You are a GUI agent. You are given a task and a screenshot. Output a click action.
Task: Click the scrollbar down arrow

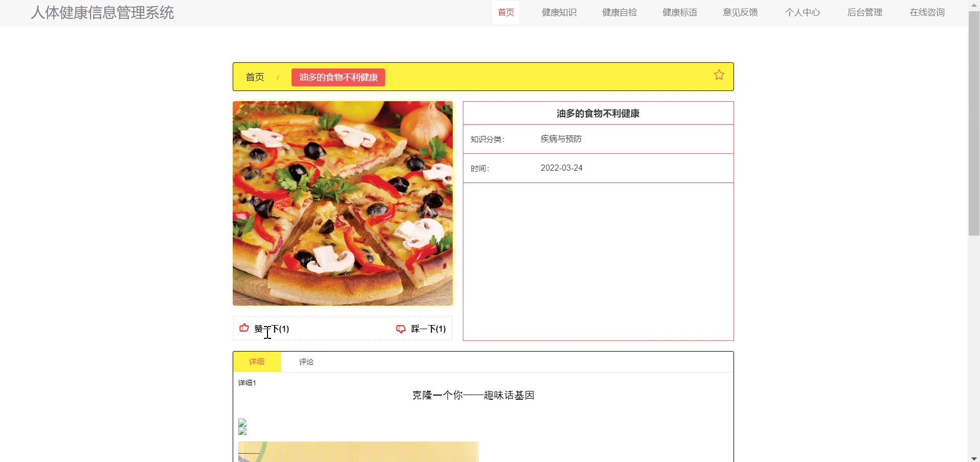pyautogui.click(x=974, y=458)
